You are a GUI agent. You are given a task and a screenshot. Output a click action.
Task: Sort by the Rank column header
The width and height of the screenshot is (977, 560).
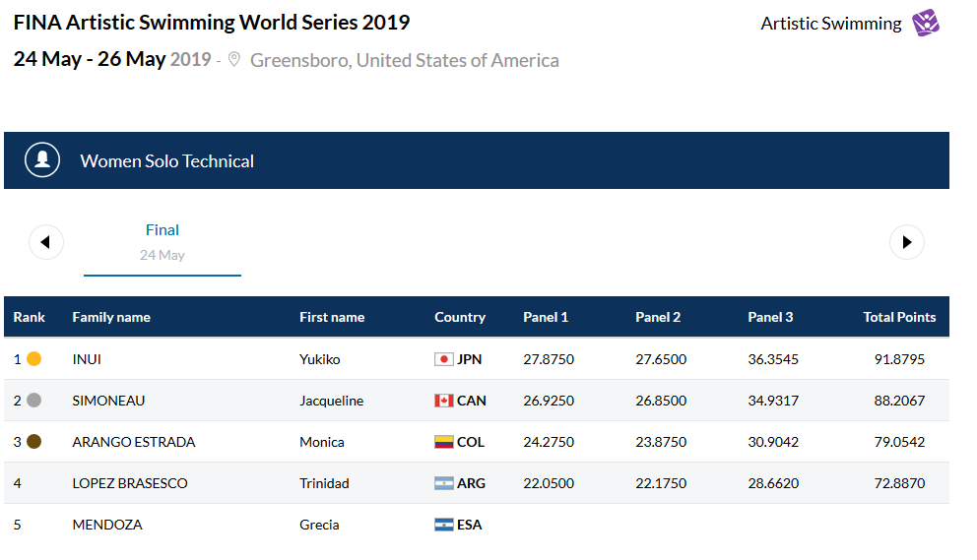tap(30, 317)
